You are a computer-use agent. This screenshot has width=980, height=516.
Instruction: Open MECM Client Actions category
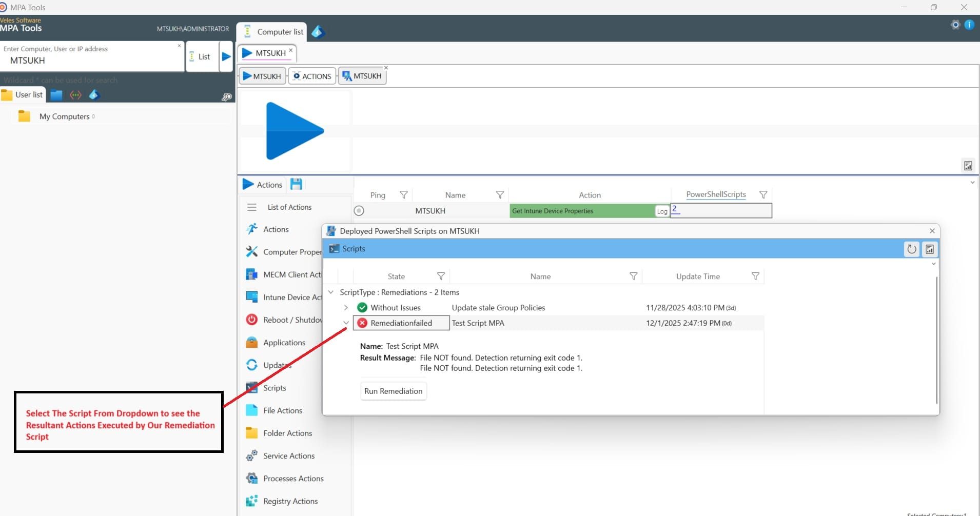point(284,274)
